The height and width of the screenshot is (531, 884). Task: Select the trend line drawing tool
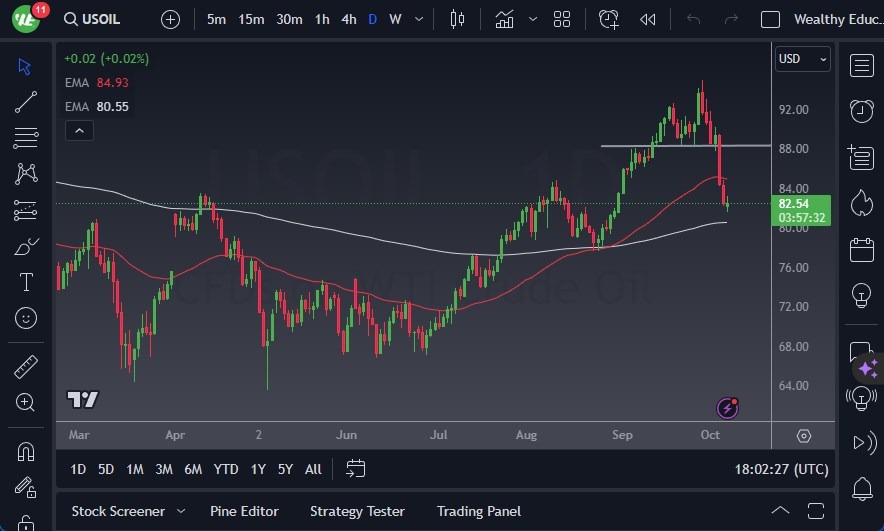26,102
